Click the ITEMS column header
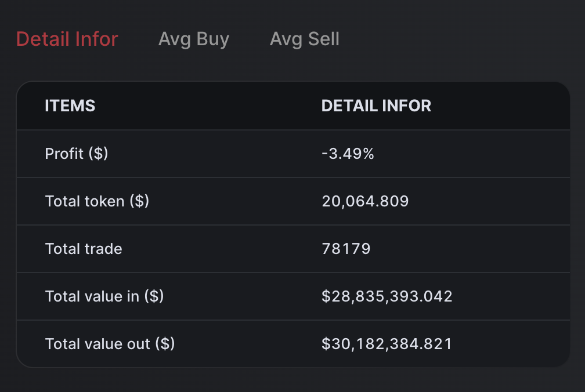The height and width of the screenshot is (392, 585). [70, 106]
